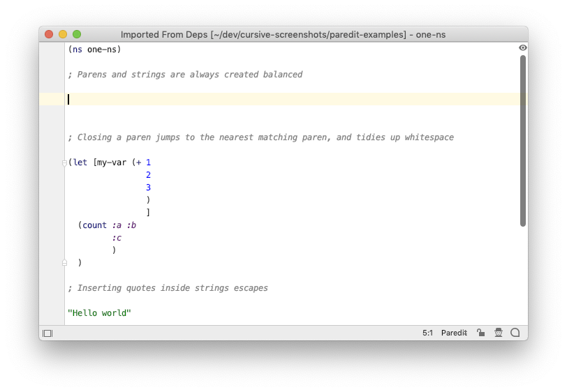This screenshot has width=567, height=392.
Task: Click the editor vertical scrollbar thumb
Action: point(522,141)
